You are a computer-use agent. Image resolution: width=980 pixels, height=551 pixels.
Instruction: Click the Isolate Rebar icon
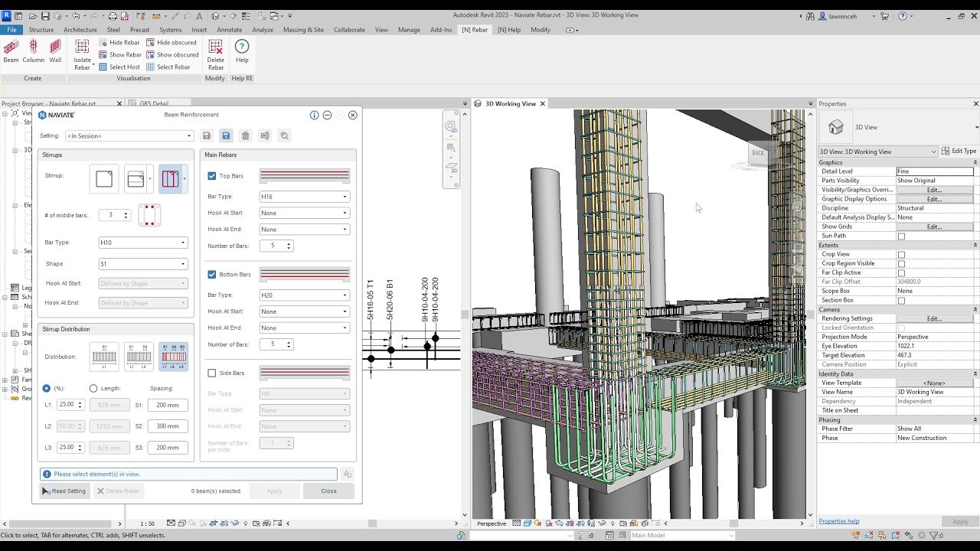[82, 54]
